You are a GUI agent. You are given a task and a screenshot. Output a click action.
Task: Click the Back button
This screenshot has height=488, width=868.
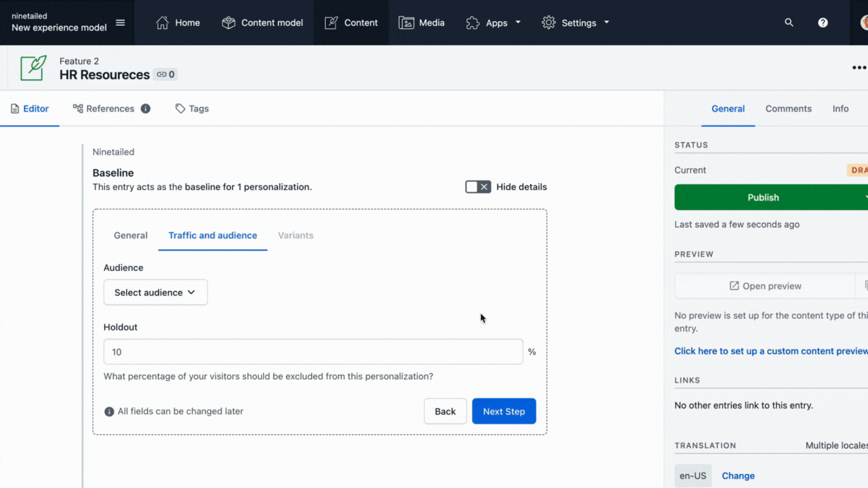coord(445,411)
